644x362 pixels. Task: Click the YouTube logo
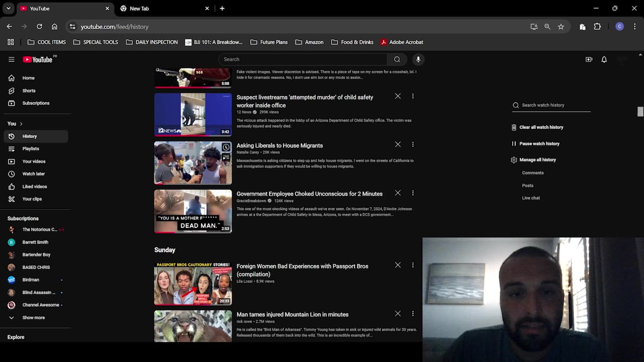point(38,59)
